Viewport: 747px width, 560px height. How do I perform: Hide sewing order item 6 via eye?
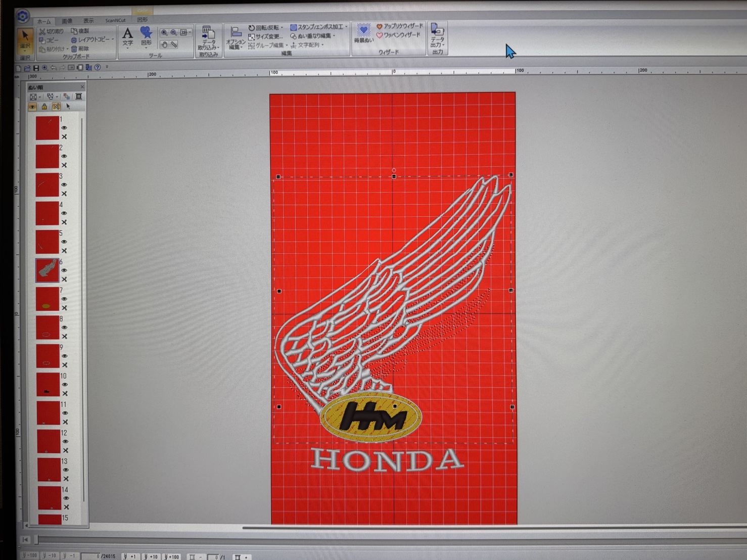point(64,270)
